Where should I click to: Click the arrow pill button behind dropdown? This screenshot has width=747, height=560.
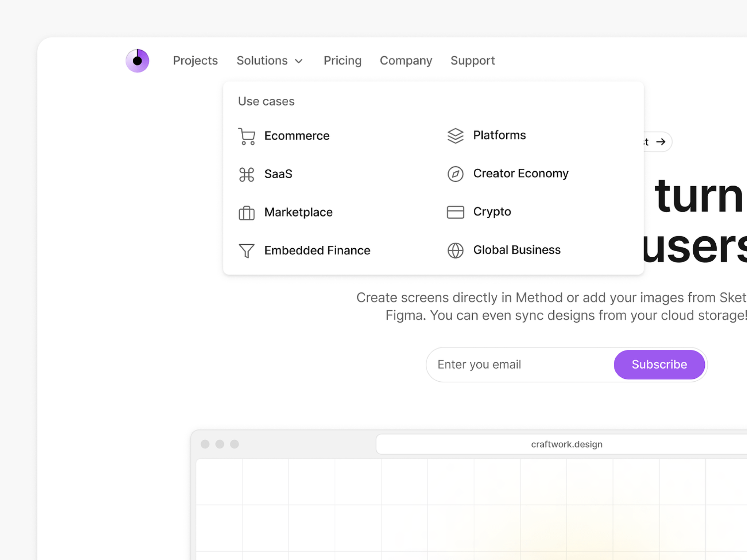(x=659, y=142)
